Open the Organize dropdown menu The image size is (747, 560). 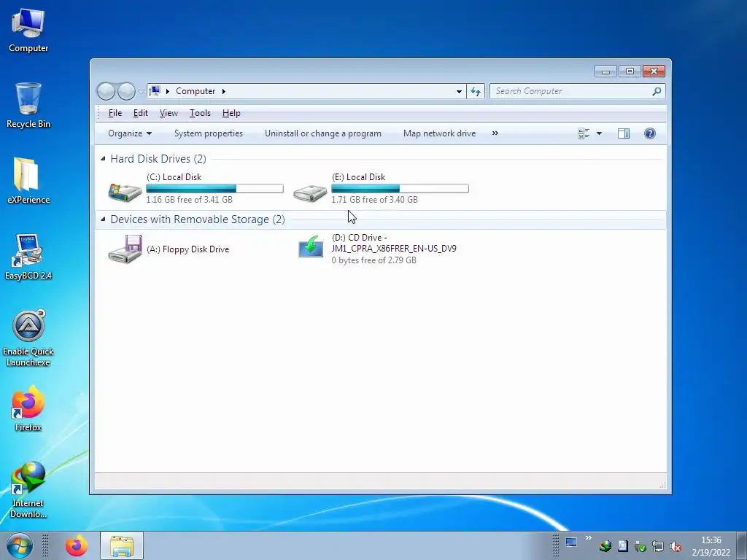(130, 133)
